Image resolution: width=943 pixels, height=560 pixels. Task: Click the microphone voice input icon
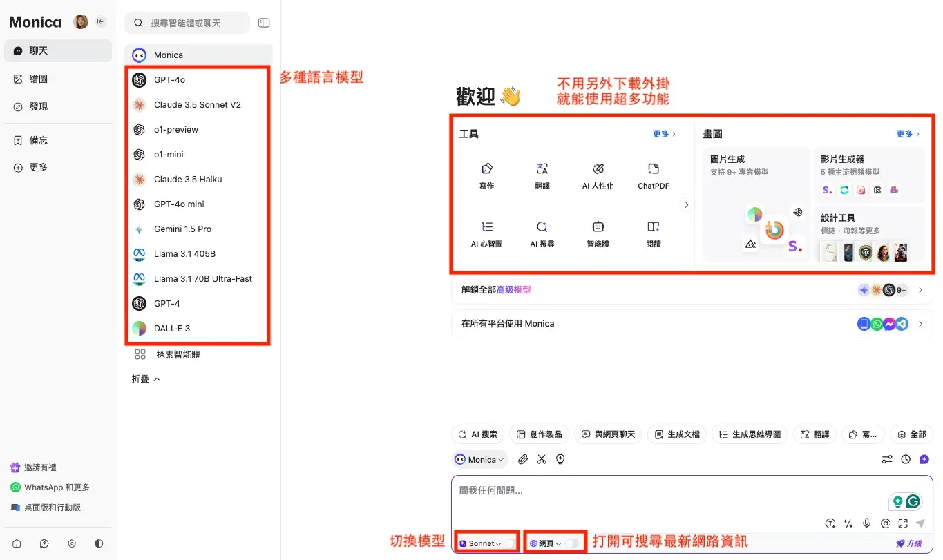pos(866,523)
